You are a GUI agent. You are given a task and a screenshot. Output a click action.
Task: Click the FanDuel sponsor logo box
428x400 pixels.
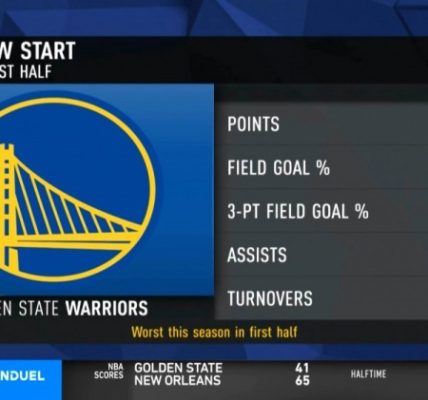[31, 380]
